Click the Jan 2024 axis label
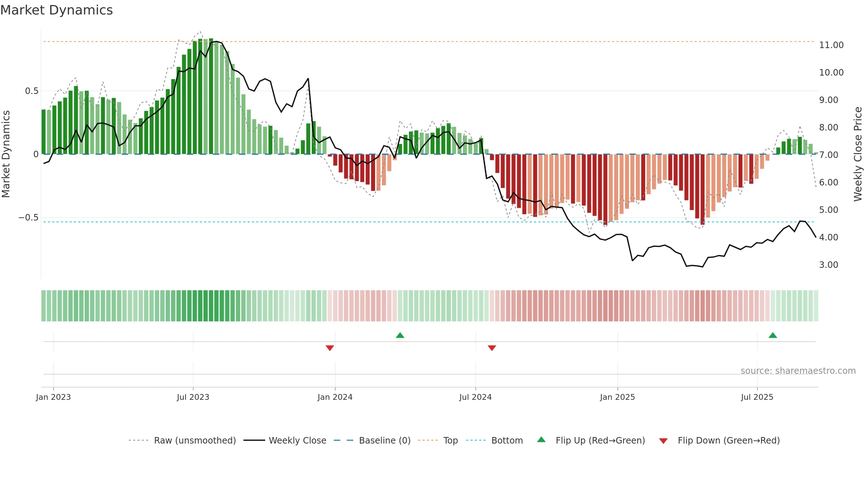 [x=335, y=397]
